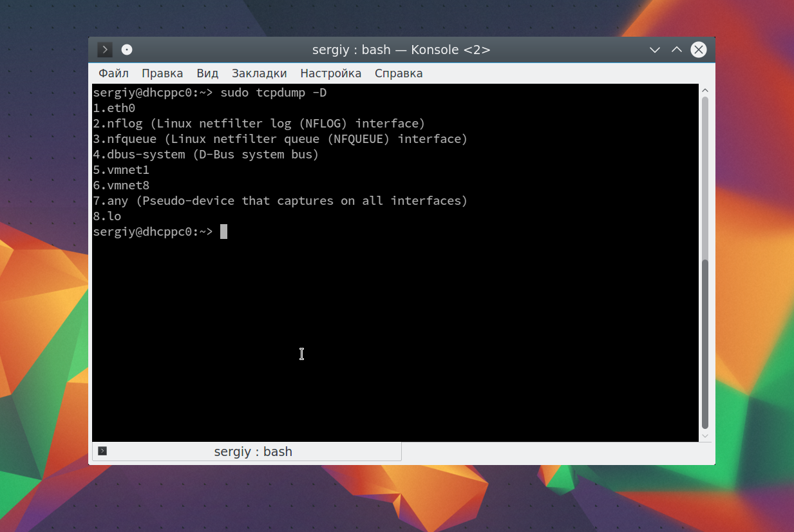Click the '4.dbus-system' output line
The image size is (794, 532).
206,155
